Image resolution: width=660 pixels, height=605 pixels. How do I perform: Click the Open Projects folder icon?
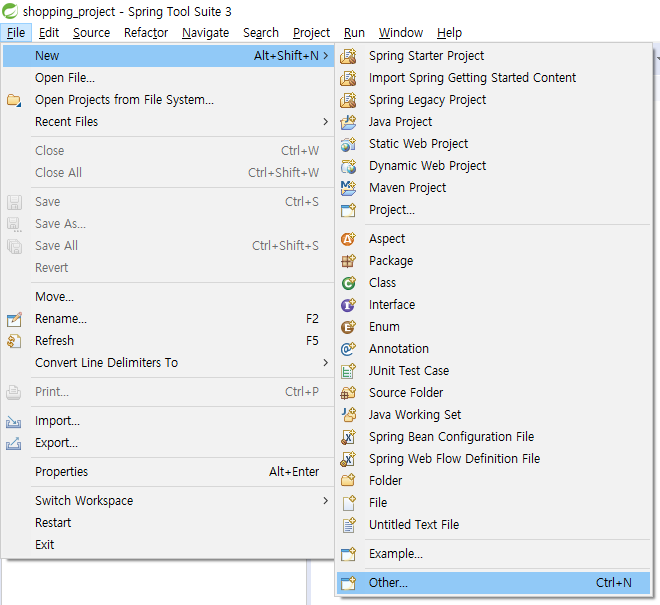tap(14, 100)
